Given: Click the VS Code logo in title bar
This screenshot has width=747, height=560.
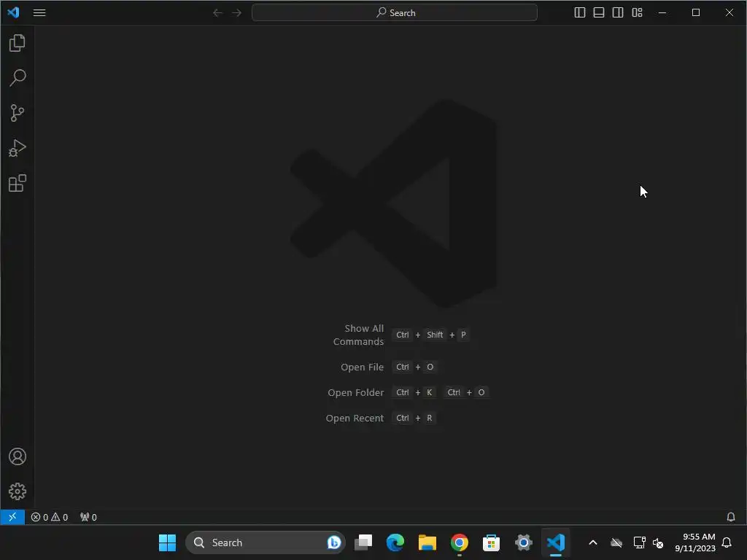Looking at the screenshot, I should click(x=13, y=12).
